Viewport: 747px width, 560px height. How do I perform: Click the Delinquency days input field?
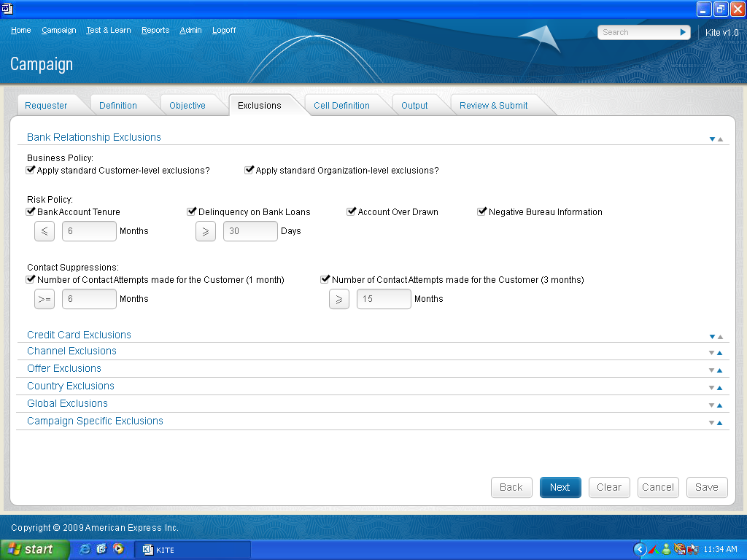(x=250, y=231)
